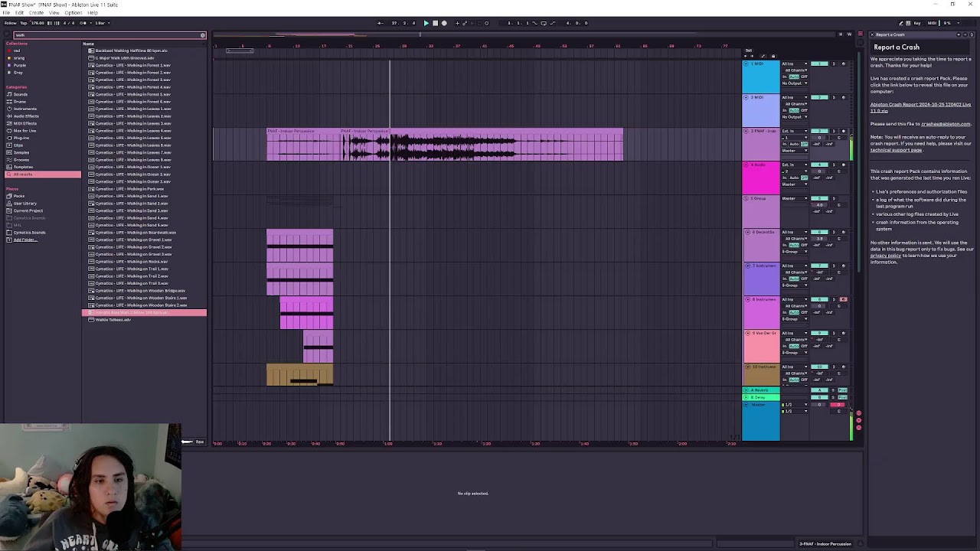The image size is (980, 551).
Task: Select Cymatics Walking in Park.wav
Action: (x=129, y=189)
